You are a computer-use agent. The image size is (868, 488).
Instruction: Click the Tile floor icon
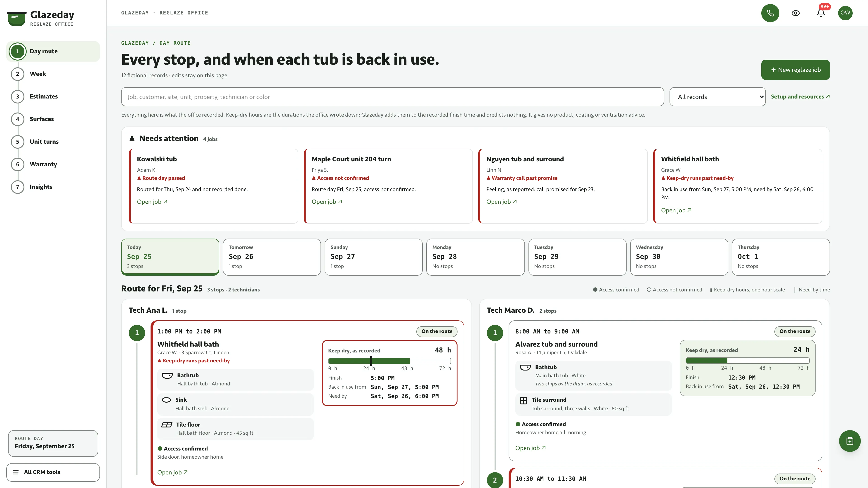[167, 425]
